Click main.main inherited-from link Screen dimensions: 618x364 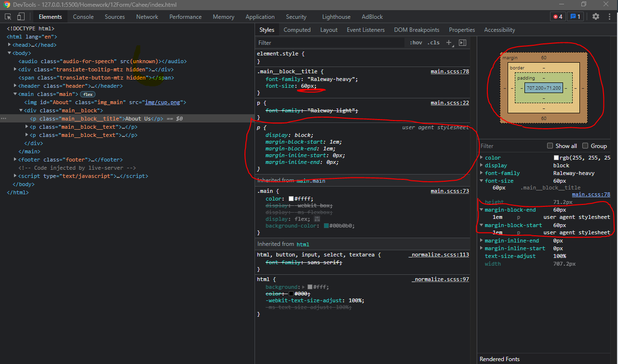pos(310,180)
